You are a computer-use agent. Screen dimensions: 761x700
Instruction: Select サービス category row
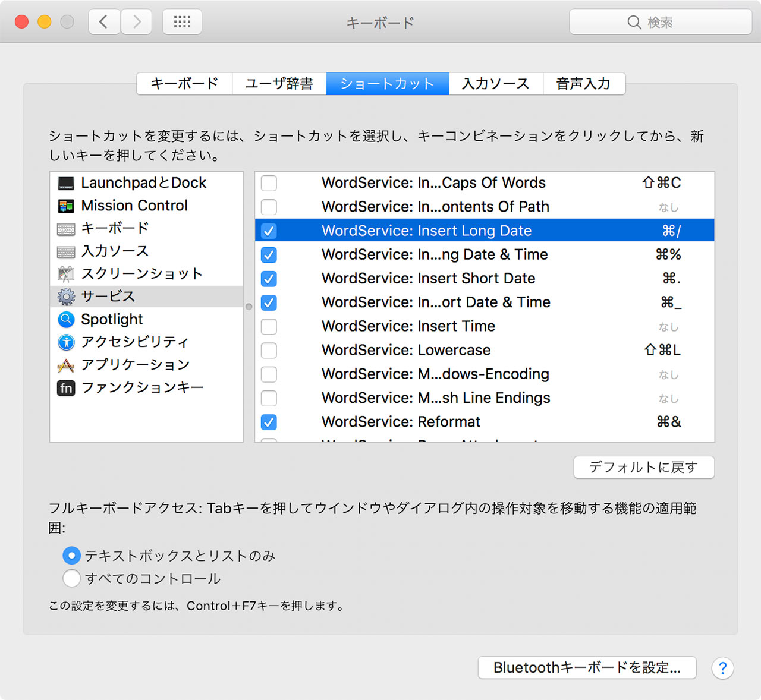click(146, 297)
